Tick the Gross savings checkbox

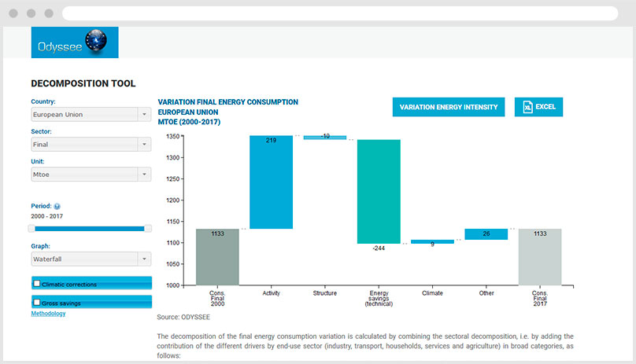37,302
